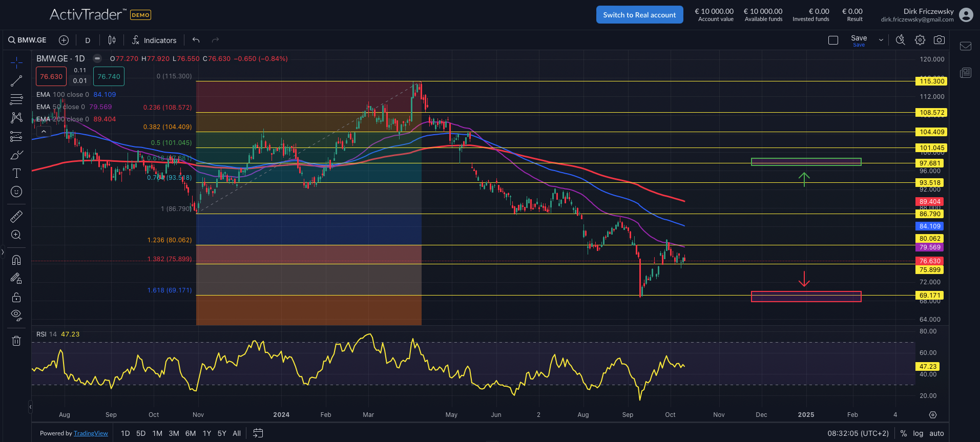Select the trend line drawing tool
This screenshot has width=980, height=442.
pyautogui.click(x=16, y=81)
